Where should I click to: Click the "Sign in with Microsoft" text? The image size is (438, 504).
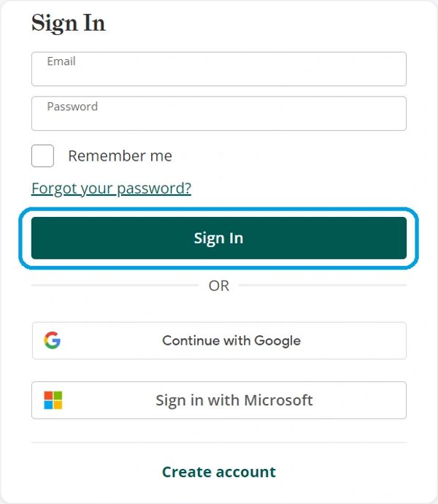234,400
